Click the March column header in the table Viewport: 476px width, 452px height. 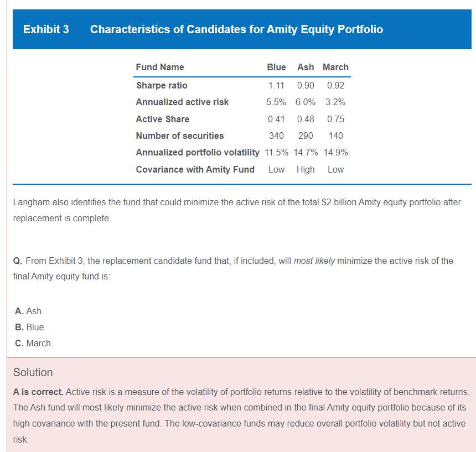(335, 67)
